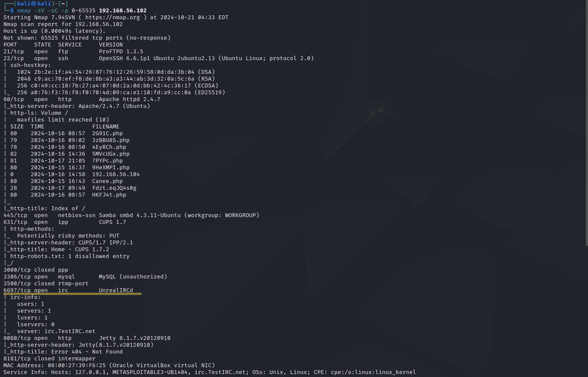Select the 2G91C.php filename
The width and height of the screenshot is (588, 377).
pos(107,133)
